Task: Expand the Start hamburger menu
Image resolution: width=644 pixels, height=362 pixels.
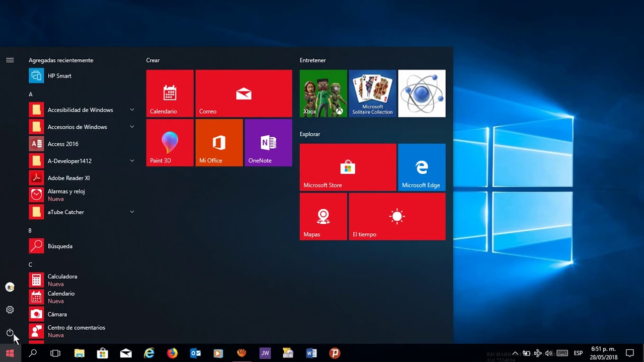Action: [x=10, y=60]
